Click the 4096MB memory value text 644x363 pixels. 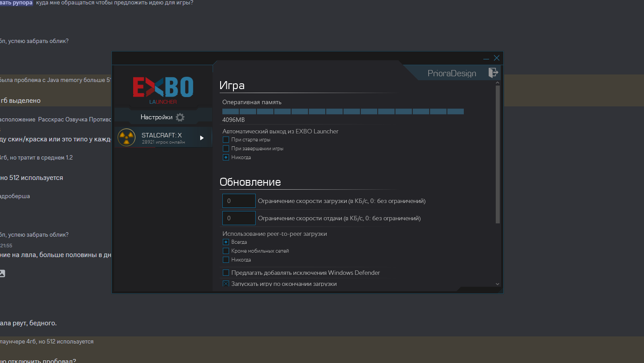[x=233, y=120]
